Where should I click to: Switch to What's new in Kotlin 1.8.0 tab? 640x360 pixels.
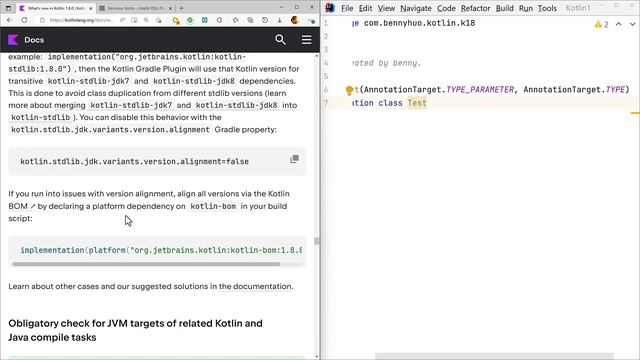point(56,8)
